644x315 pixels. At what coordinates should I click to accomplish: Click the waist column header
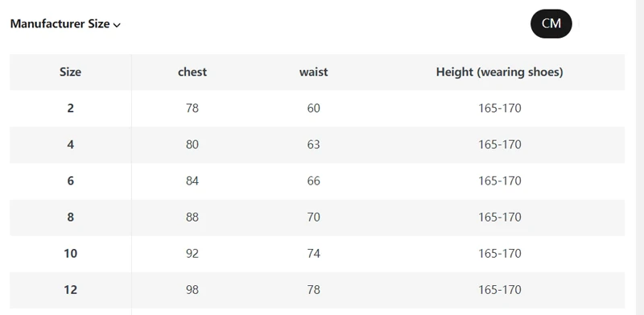(x=314, y=72)
